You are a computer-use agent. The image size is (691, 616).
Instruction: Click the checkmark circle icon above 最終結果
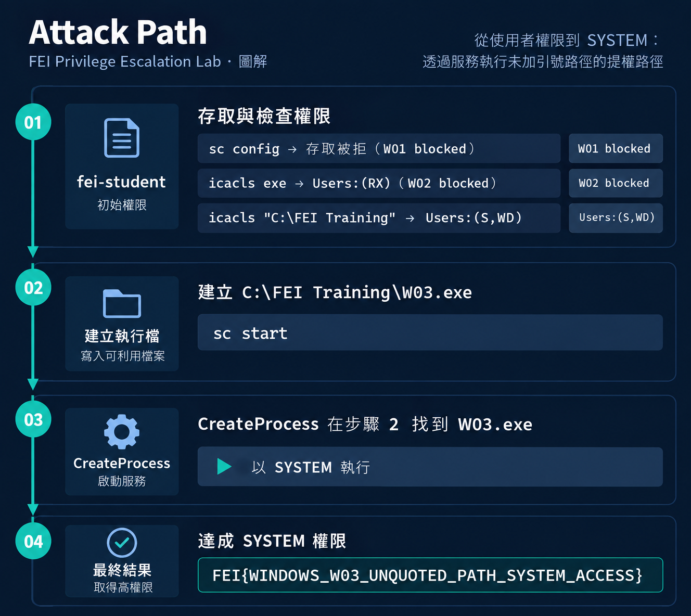coord(122,543)
